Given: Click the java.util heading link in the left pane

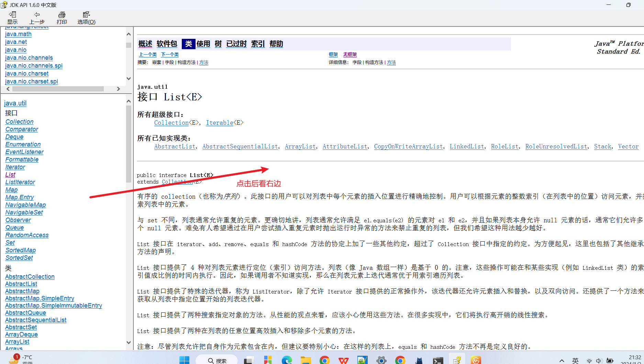Looking at the screenshot, I should (x=15, y=103).
